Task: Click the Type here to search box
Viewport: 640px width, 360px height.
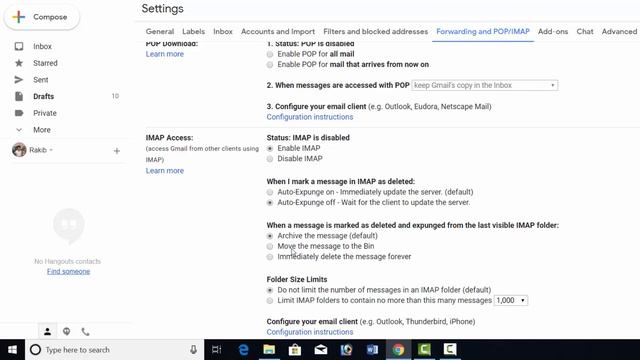Action: (x=114, y=350)
